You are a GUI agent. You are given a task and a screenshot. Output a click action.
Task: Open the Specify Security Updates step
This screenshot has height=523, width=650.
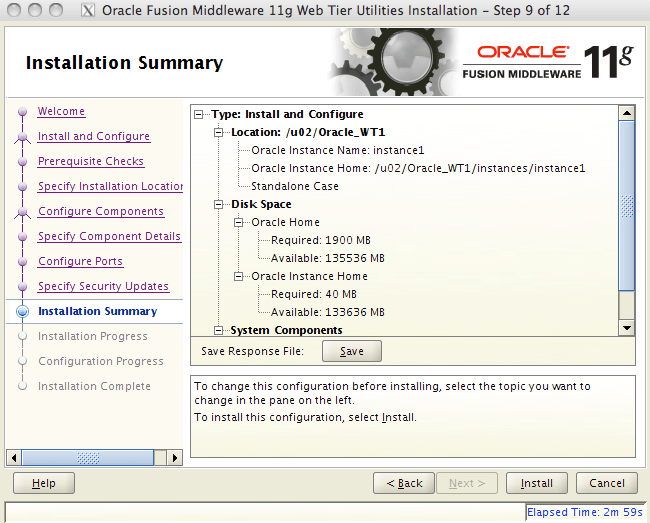pyautogui.click(x=103, y=286)
